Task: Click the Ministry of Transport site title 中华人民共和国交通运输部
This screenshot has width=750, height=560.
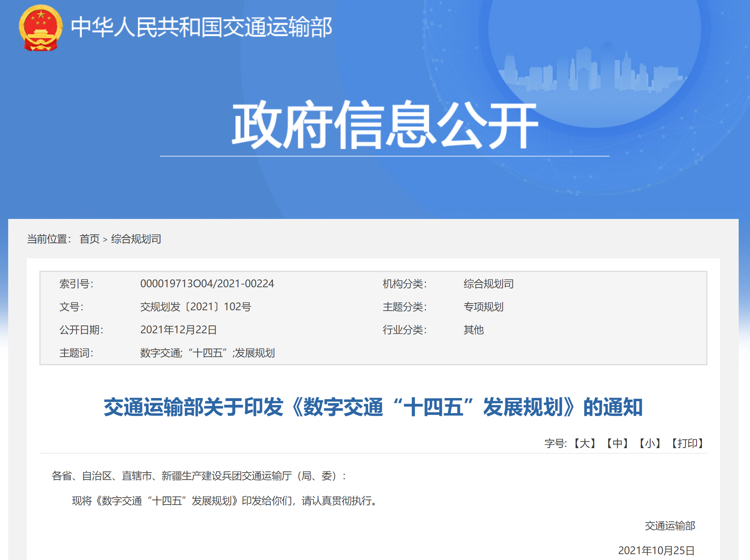Action: point(201,27)
